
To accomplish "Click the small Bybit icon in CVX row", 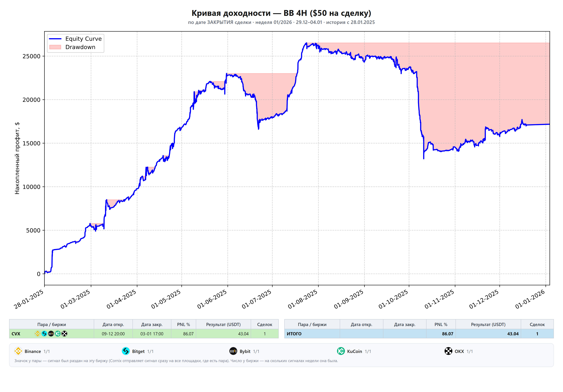I will click(x=51, y=334).
